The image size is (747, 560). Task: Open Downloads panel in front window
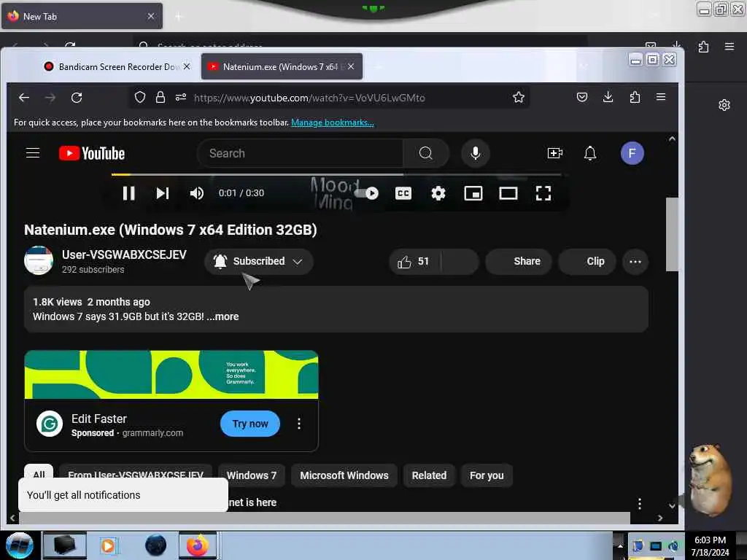pos(608,97)
